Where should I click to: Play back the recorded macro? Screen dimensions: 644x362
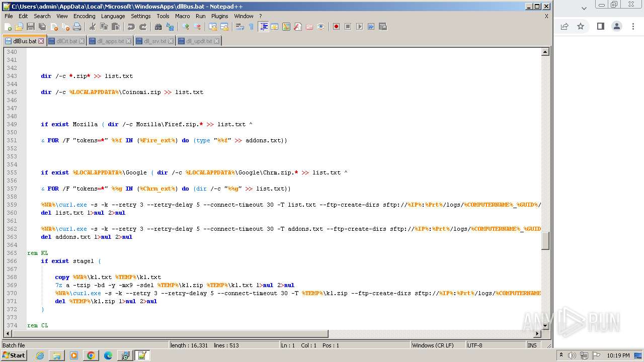359,27
